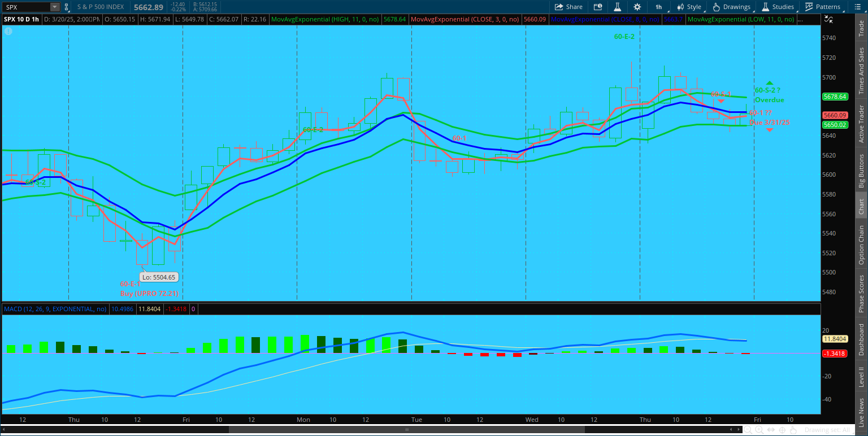This screenshot has height=436, width=868.
Task: Click the flask icon beside the gear
Action: coord(617,7)
